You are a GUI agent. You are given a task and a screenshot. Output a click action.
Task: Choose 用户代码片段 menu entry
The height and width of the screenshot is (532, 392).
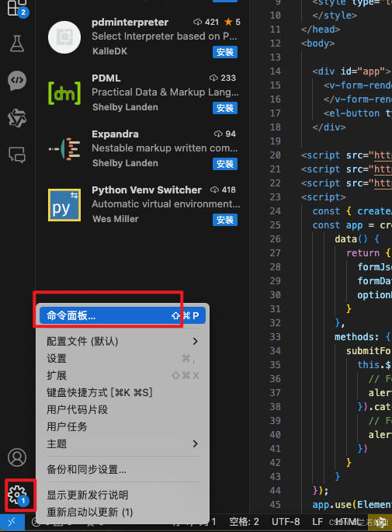coord(123,409)
